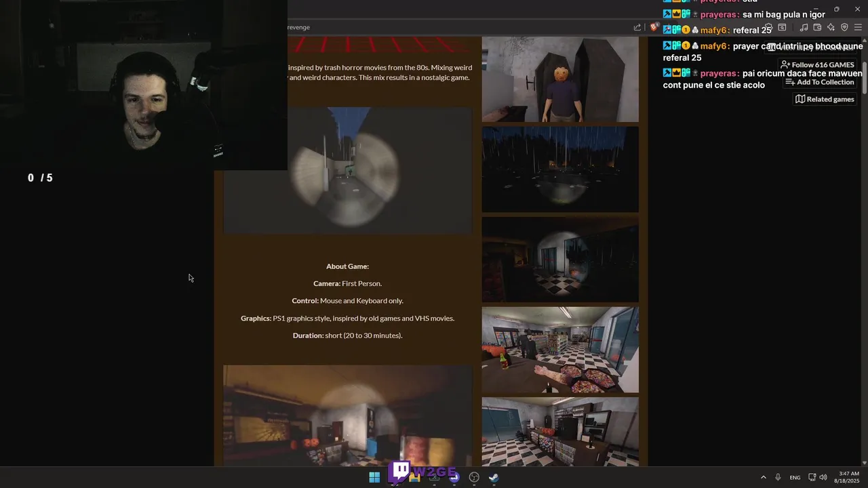This screenshot has height=488, width=868.
Task: Open the Brave Wallet icon
Action: point(817,27)
